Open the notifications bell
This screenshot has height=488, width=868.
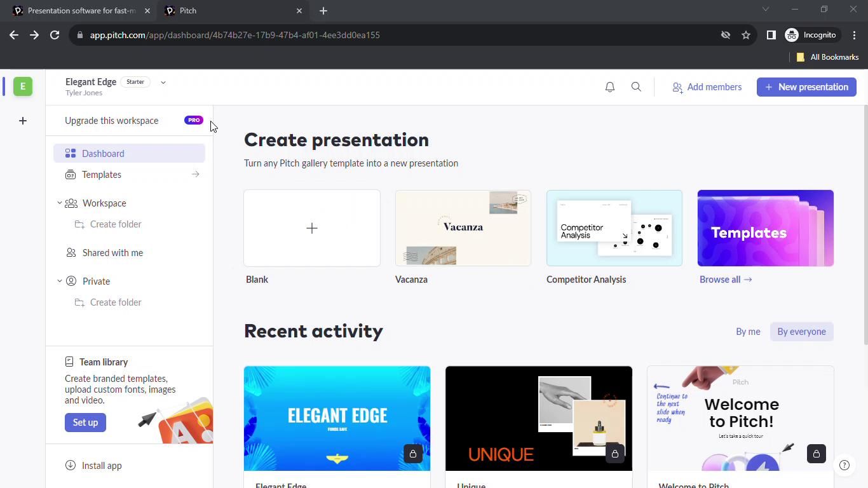tap(609, 87)
